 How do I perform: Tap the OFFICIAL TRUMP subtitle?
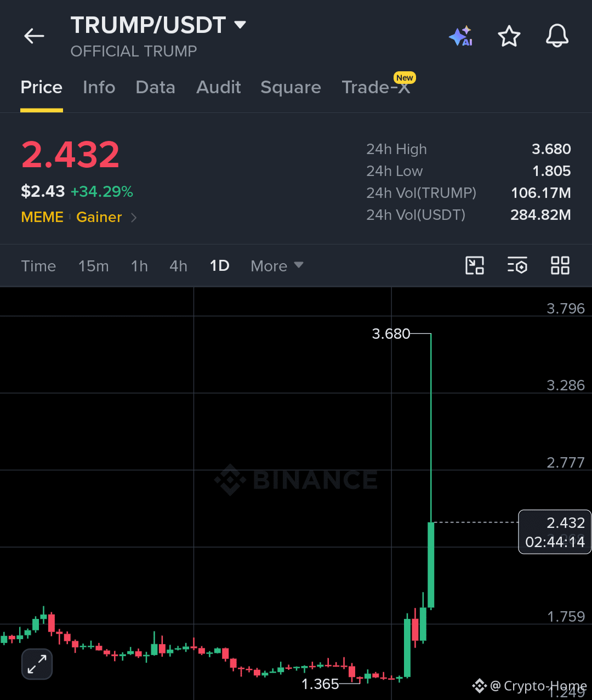(x=134, y=52)
